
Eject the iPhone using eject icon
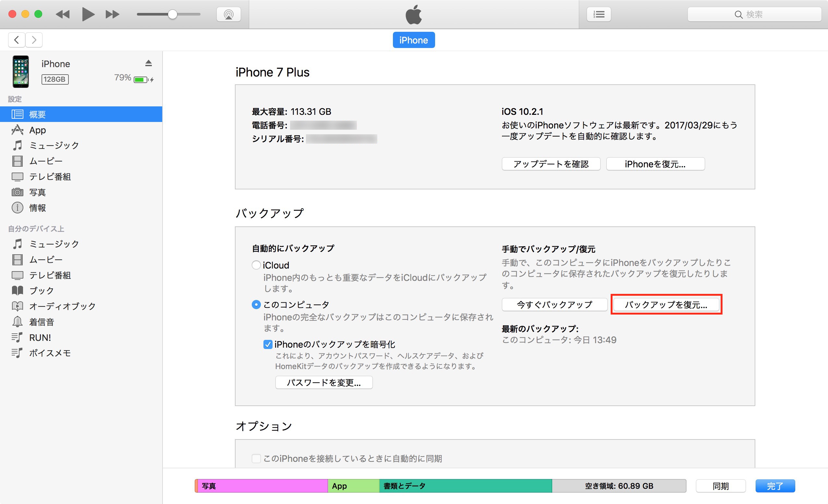[x=149, y=63]
